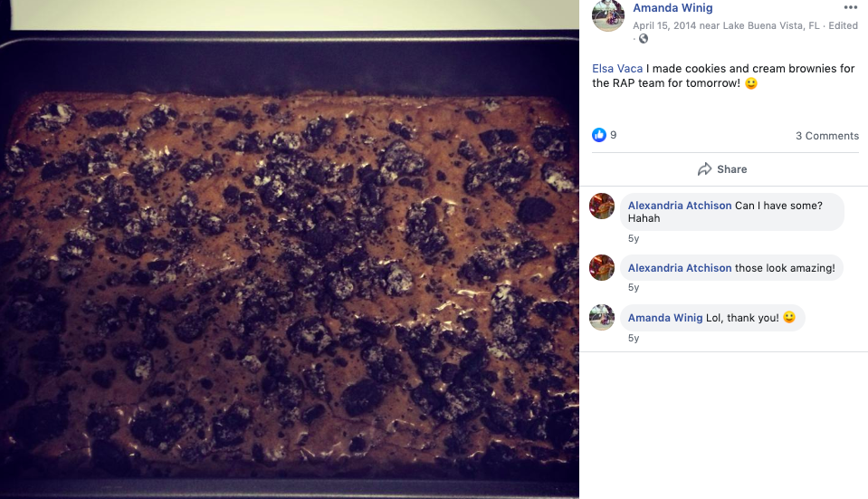This screenshot has width=868, height=499.
Task: Click the Share button label
Action: [732, 169]
